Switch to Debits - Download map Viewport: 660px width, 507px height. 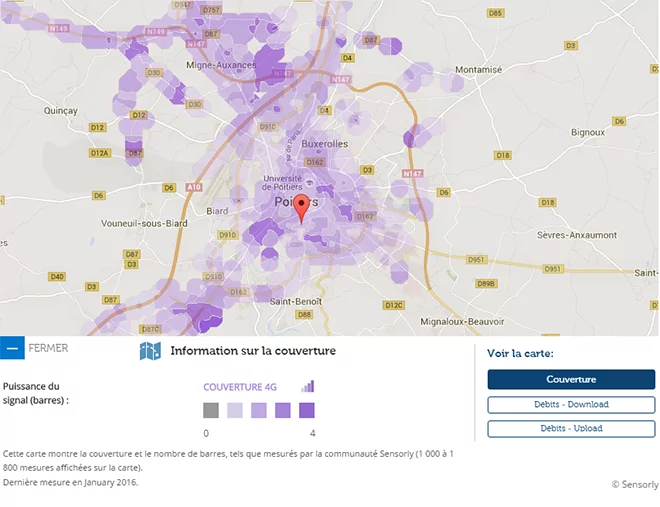[x=571, y=405]
